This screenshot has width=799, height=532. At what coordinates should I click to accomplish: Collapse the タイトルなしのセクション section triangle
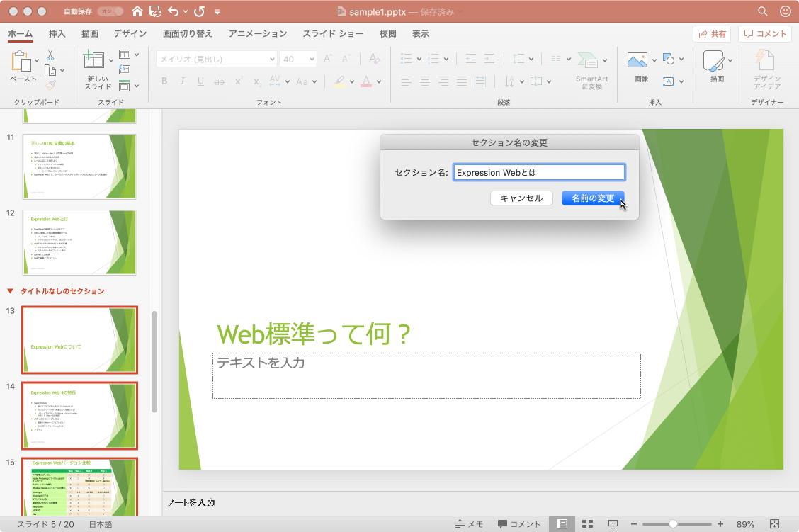[x=10, y=291]
